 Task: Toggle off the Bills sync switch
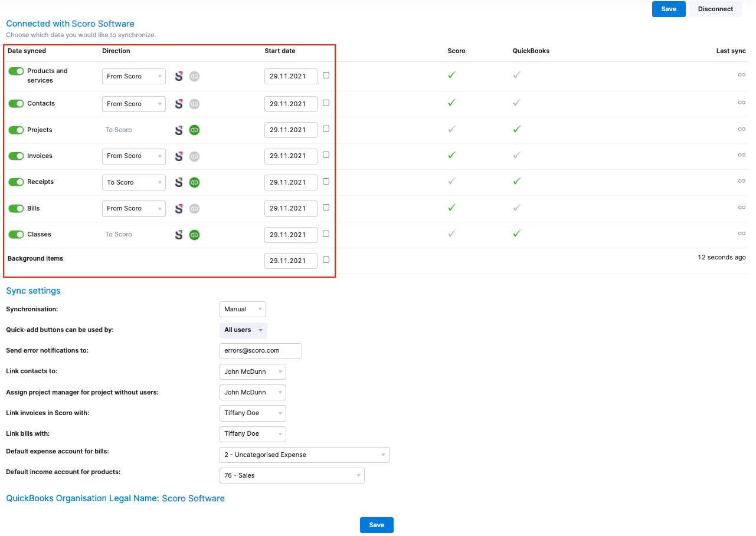coord(16,208)
